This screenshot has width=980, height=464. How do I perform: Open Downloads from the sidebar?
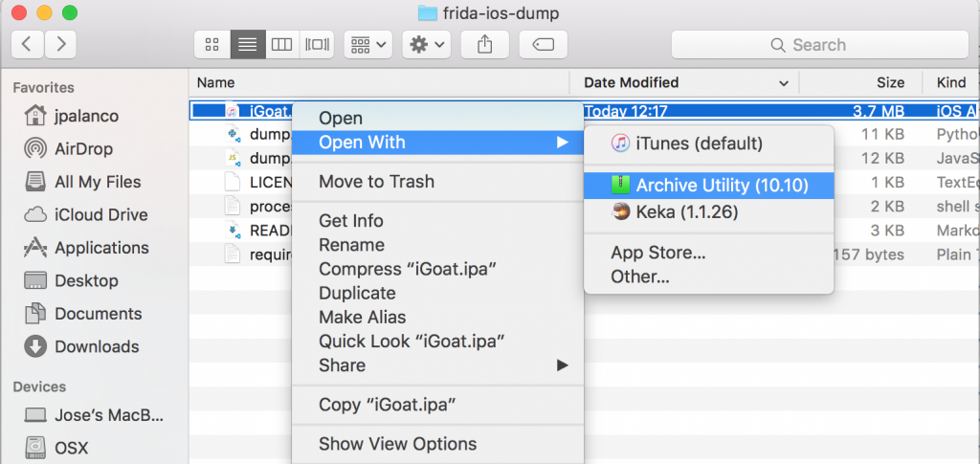[81, 346]
